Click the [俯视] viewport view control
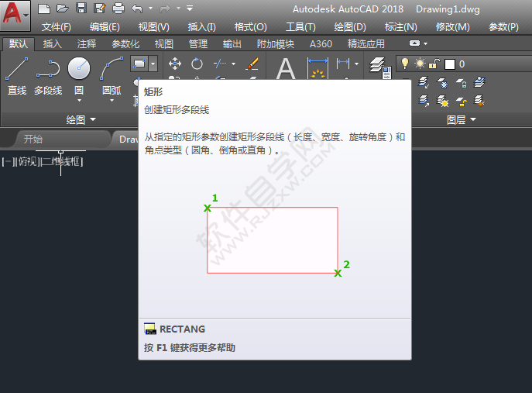The image size is (532, 393). coord(27,162)
